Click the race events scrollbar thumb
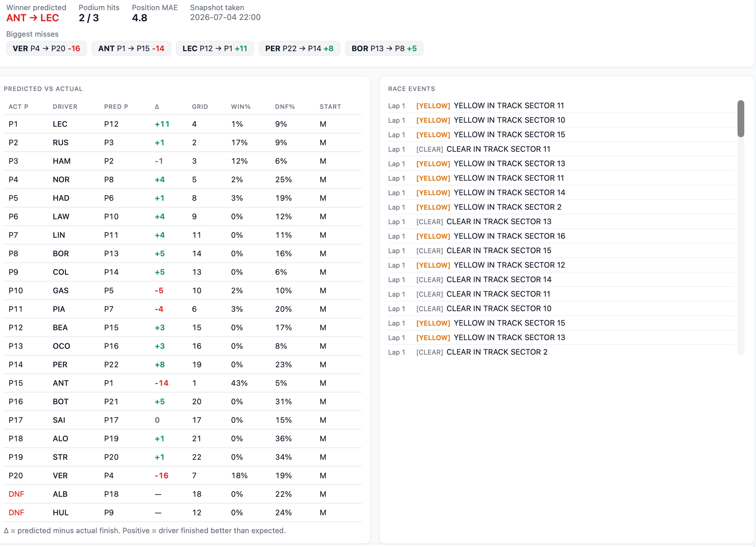This screenshot has height=547, width=756. pyautogui.click(x=741, y=119)
